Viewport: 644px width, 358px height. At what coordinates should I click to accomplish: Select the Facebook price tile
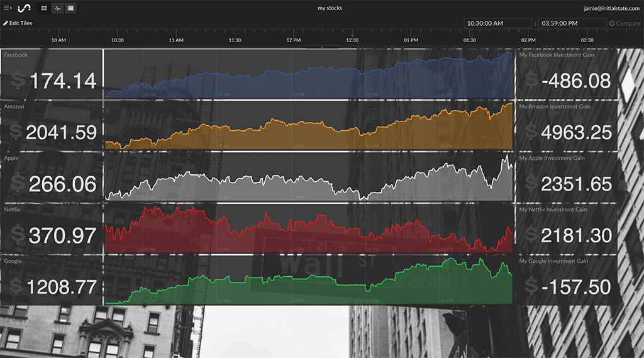point(51,74)
